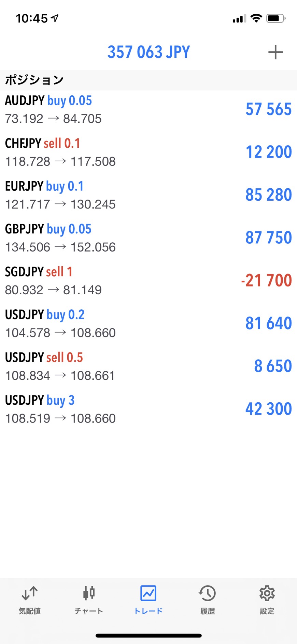Tap the 10:45 clock in status bar
Image resolution: width=297 pixels, height=644 pixels.
[32, 18]
